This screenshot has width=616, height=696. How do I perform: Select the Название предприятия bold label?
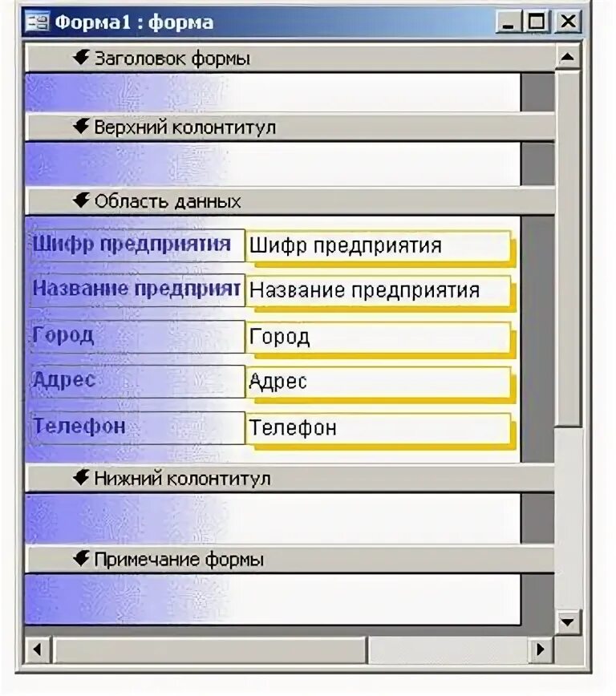(x=137, y=289)
